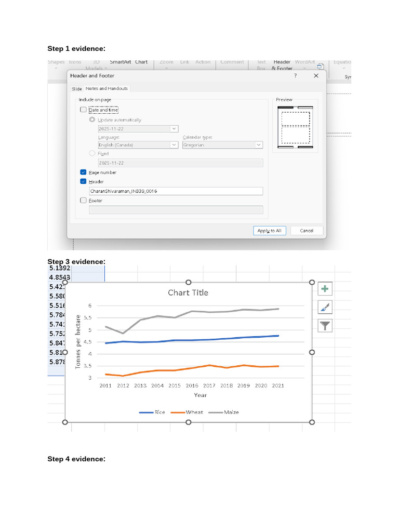Click the top-center chart resize handle
The image size is (399, 532).
point(188,282)
